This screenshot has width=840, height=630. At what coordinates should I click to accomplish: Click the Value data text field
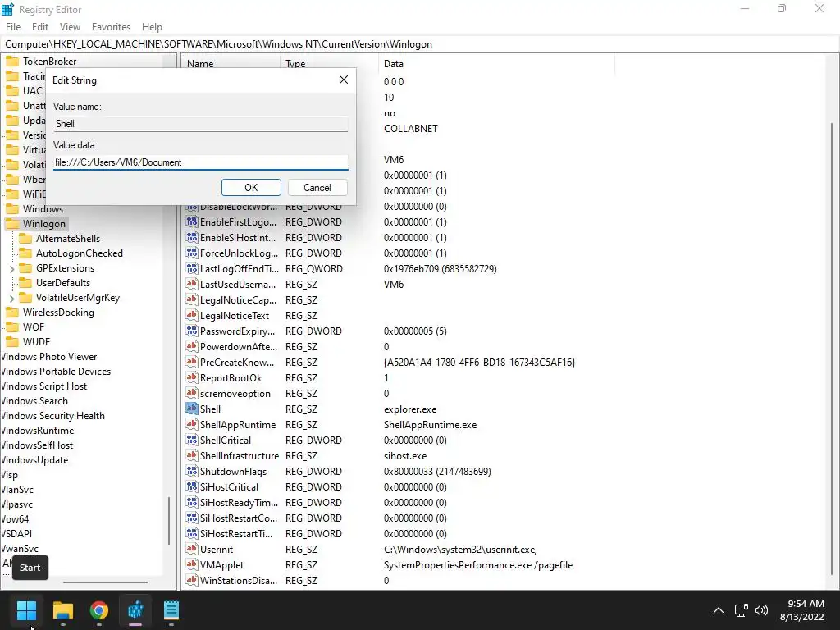click(200, 162)
